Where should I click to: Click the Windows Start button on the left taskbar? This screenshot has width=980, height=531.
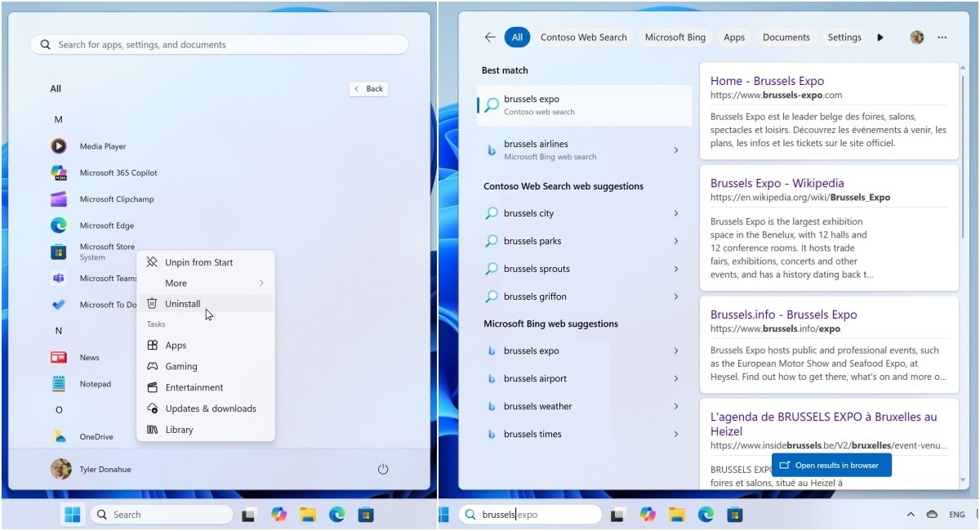73,514
